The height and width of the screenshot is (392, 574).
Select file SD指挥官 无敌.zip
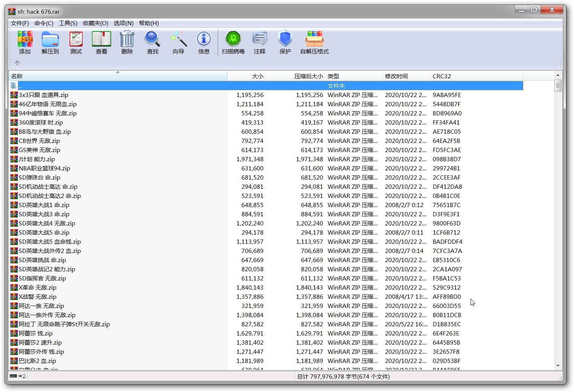[42, 278]
